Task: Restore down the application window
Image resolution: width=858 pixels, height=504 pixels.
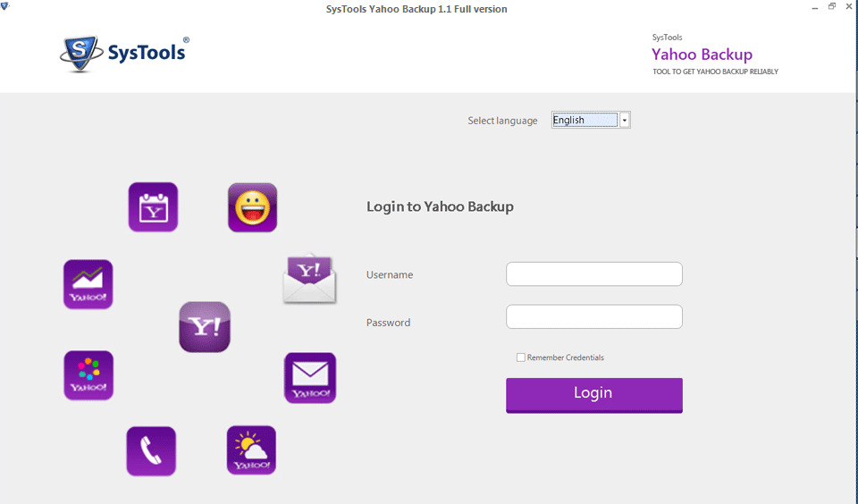Action: (x=832, y=6)
